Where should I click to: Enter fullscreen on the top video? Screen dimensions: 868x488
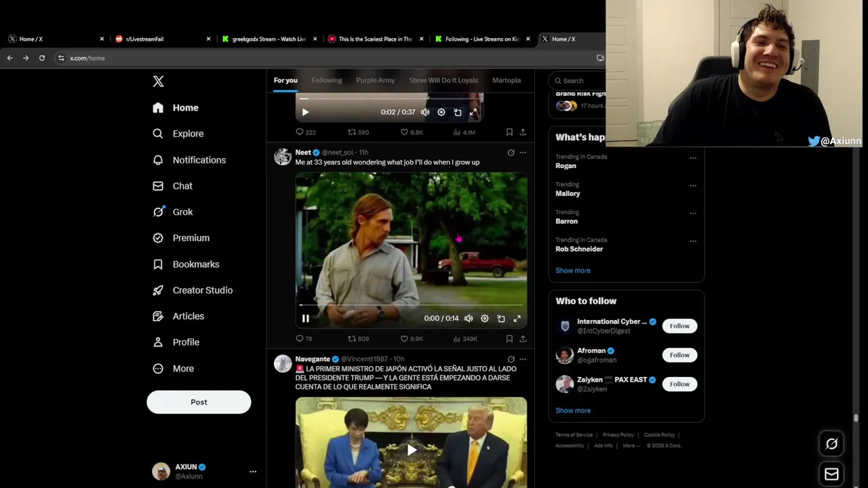click(x=474, y=113)
